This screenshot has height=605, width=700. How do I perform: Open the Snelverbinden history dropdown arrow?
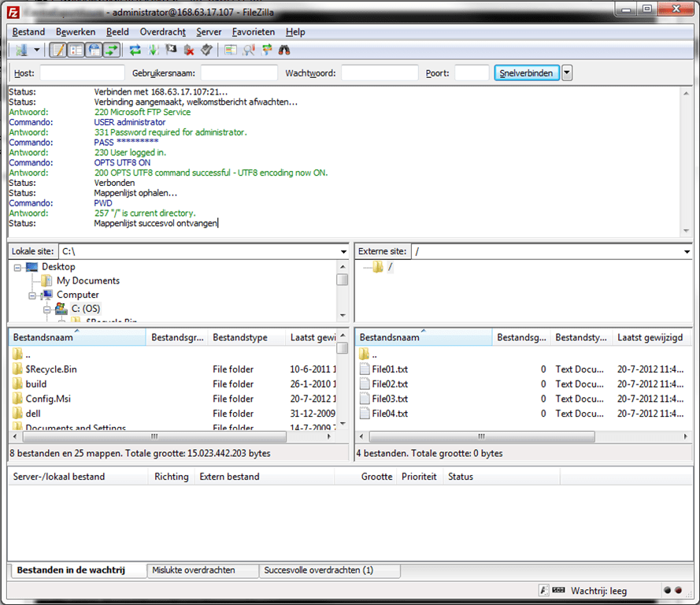click(567, 73)
